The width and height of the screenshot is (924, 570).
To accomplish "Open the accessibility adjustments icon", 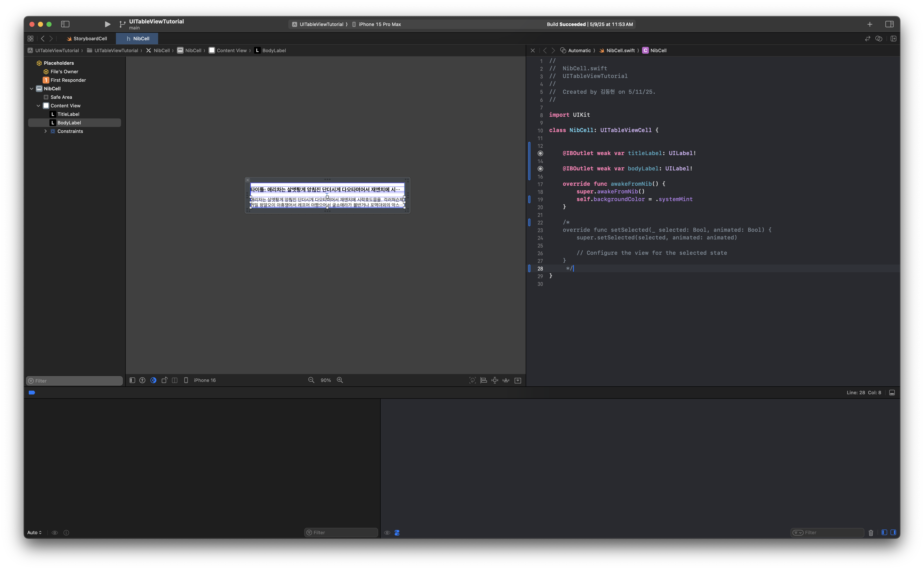I will click(142, 380).
